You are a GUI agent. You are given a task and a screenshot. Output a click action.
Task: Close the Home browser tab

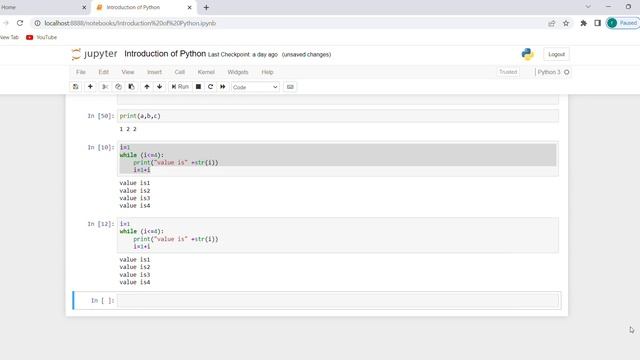84,7
